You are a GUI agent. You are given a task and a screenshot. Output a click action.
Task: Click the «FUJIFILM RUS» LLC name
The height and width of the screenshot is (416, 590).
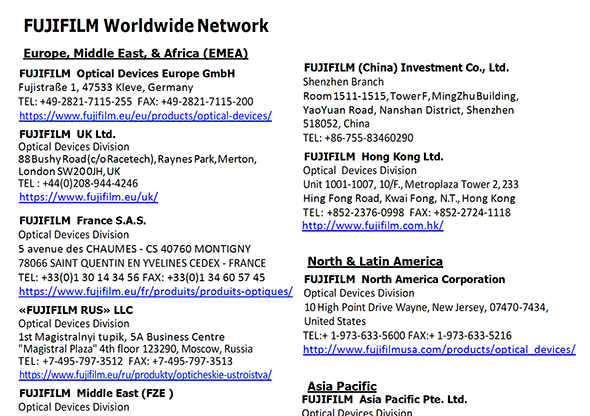click(76, 310)
